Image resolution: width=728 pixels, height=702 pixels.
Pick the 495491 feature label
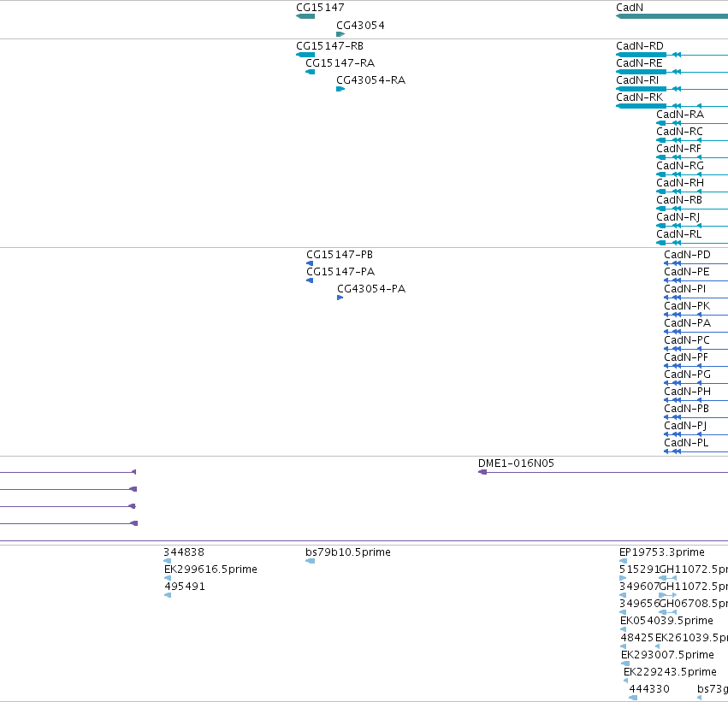click(184, 587)
